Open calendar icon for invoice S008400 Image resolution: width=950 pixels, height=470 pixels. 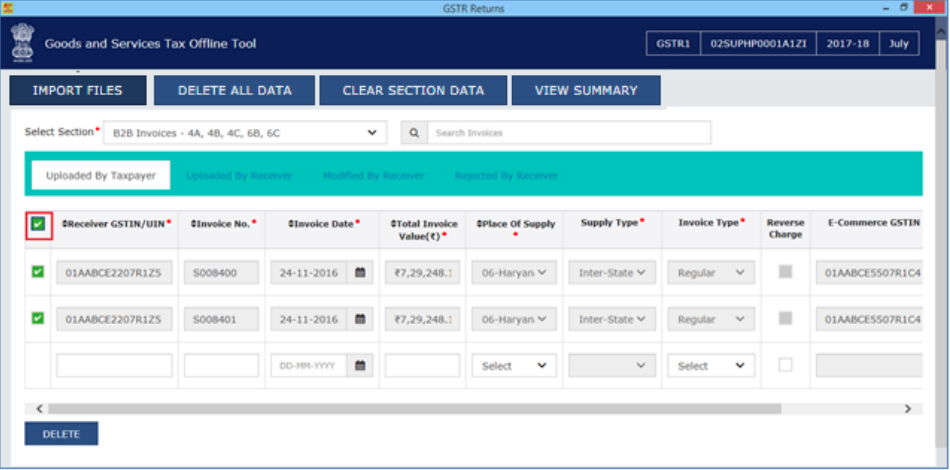click(360, 273)
